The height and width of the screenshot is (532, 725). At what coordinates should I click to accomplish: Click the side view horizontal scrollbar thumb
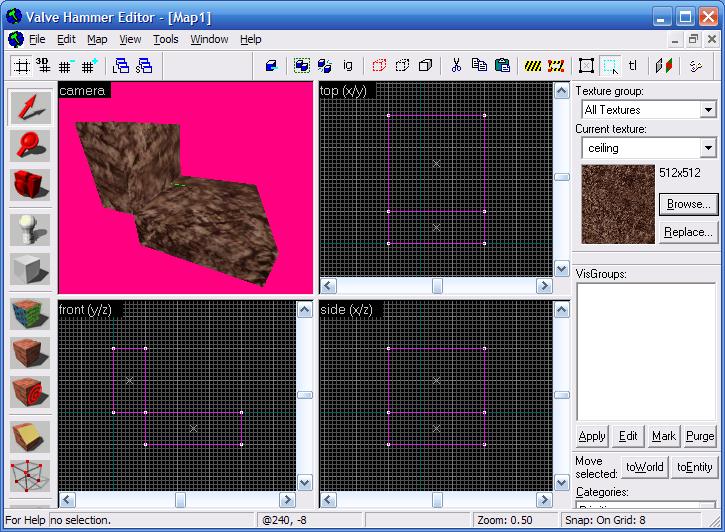(437, 500)
